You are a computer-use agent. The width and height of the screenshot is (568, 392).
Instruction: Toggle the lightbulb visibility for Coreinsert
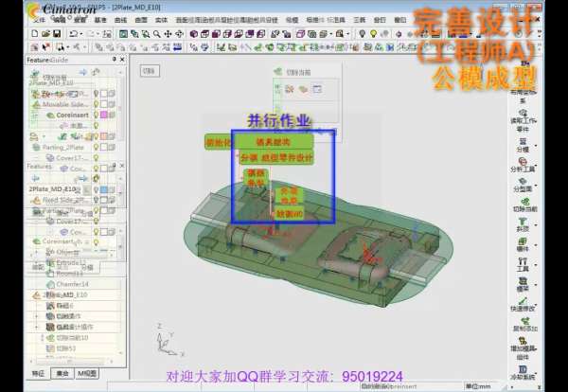(x=97, y=115)
